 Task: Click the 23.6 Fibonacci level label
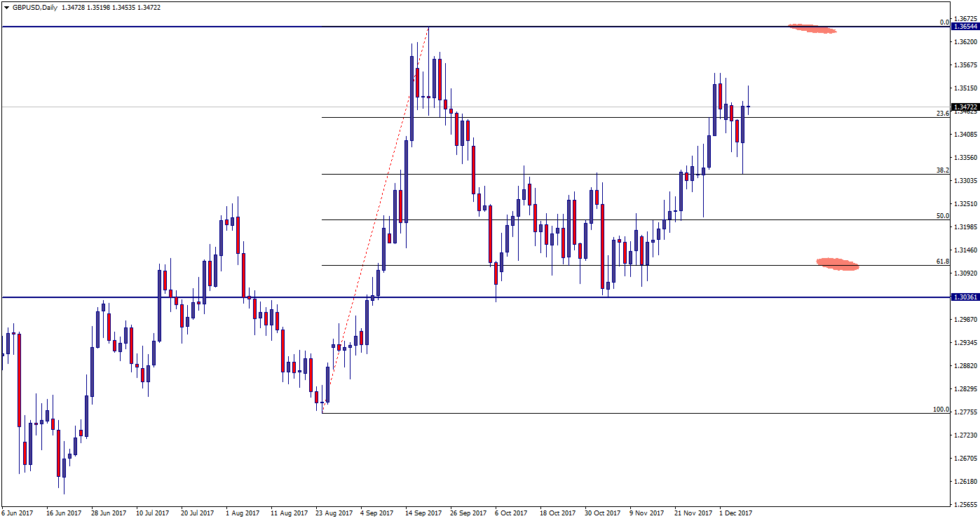click(x=942, y=113)
